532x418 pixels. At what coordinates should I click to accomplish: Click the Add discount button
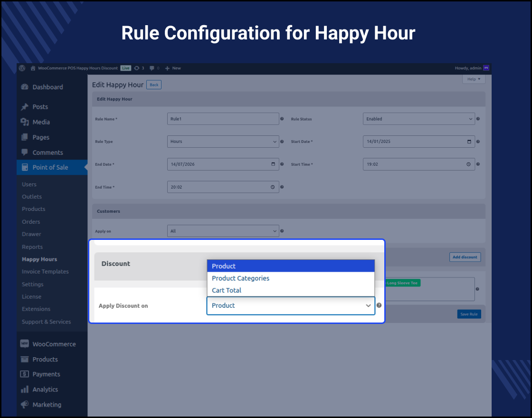[465, 257]
